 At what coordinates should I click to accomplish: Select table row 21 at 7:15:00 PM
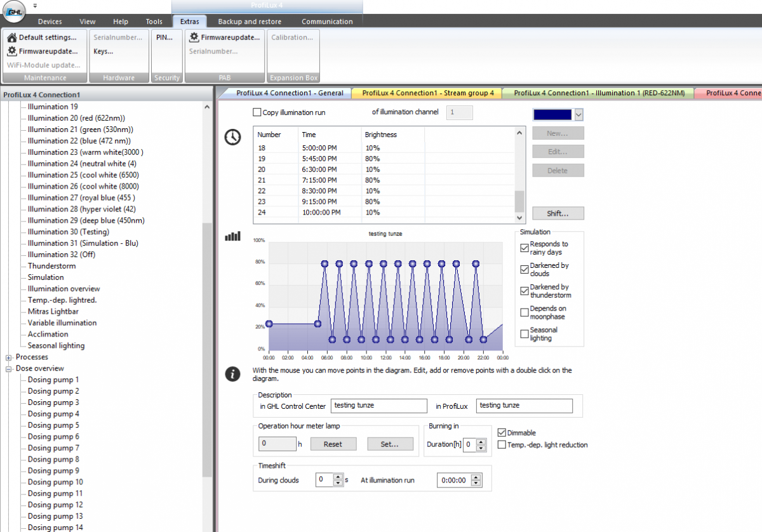coord(384,180)
